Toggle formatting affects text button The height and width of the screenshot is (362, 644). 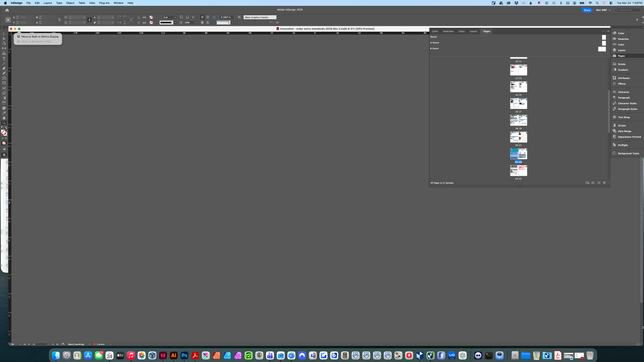point(6,138)
